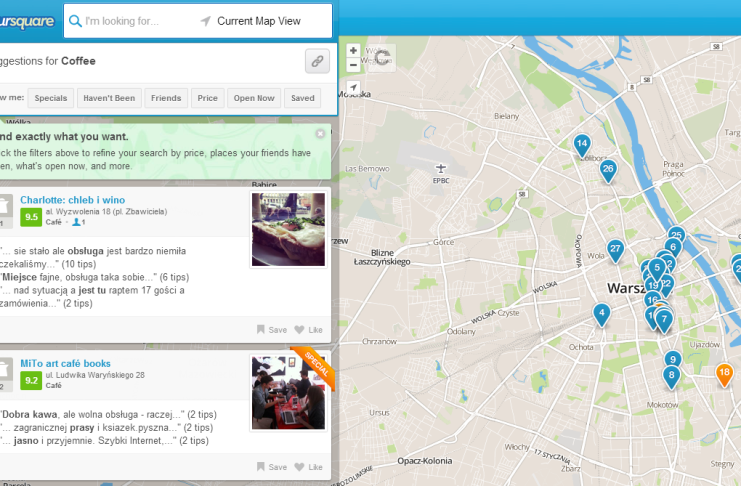Click the "zagranicznej prasy" tip quote

(106, 427)
